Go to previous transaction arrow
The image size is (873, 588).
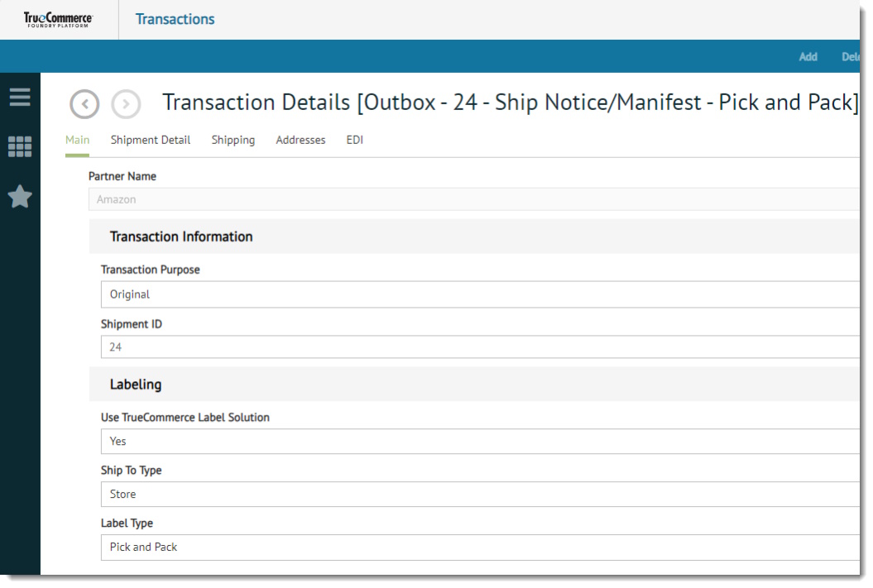[x=84, y=104]
